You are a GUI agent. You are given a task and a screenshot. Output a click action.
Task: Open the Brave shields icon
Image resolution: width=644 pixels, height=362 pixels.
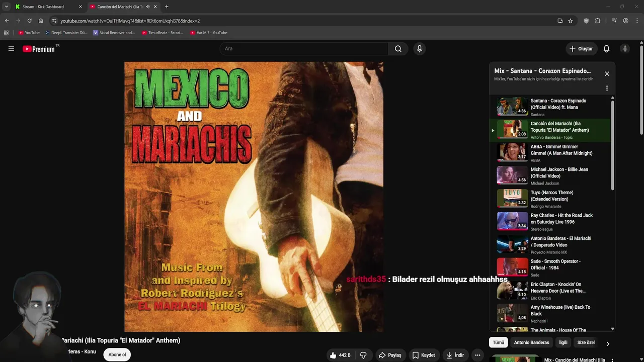[x=586, y=21]
